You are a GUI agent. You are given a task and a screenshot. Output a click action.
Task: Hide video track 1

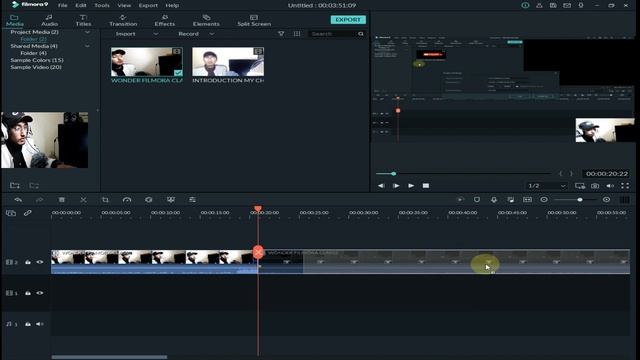(x=40, y=293)
